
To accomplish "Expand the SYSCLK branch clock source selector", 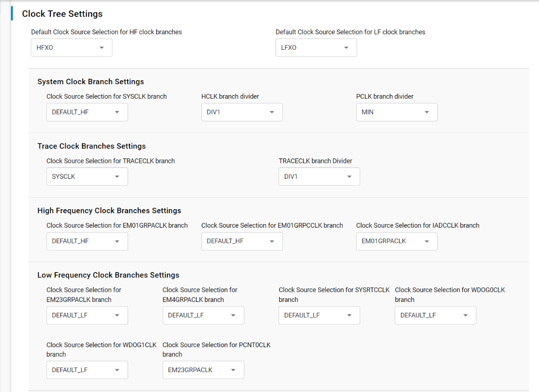I will point(87,112).
